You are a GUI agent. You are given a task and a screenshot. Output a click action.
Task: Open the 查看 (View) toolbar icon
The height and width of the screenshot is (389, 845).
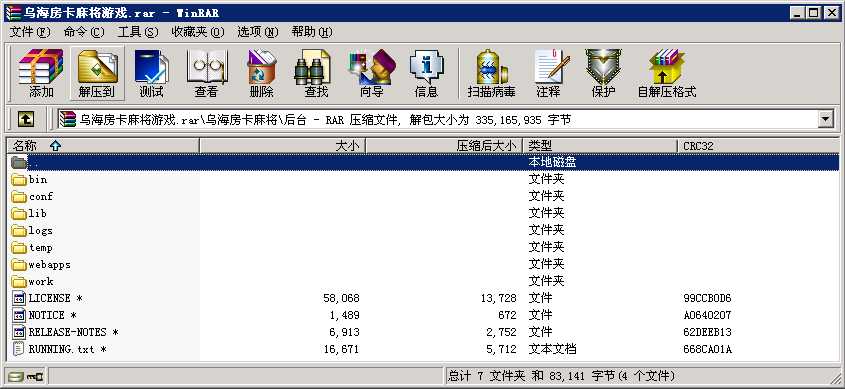click(x=206, y=73)
